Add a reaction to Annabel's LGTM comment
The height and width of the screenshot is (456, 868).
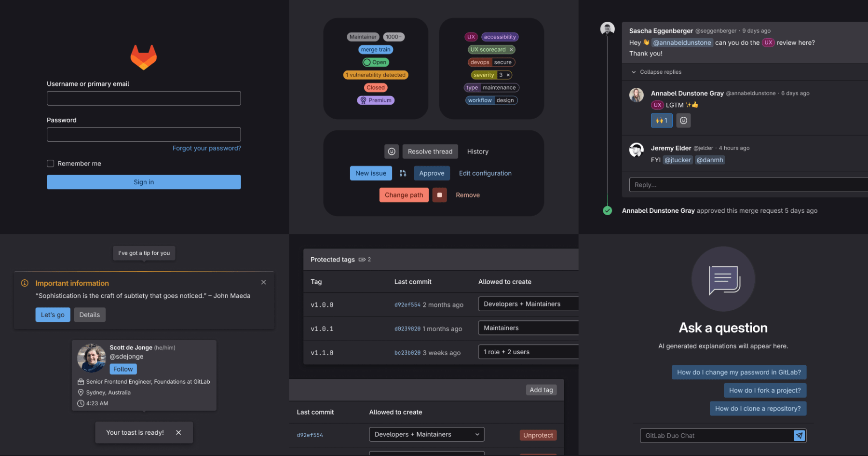[x=683, y=120]
